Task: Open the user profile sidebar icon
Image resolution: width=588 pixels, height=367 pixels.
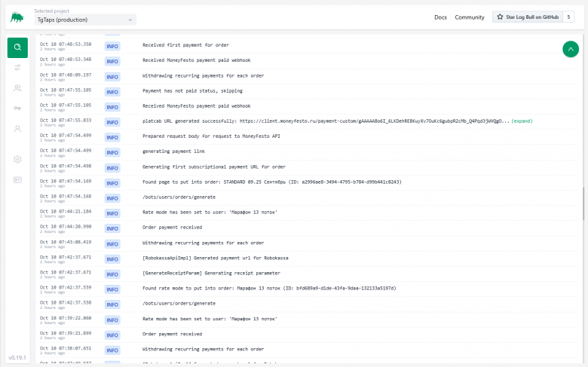Action: [x=17, y=129]
